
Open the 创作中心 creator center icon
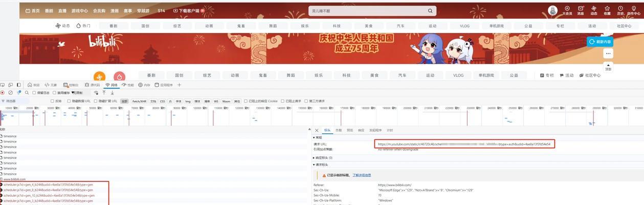click(x=633, y=10)
